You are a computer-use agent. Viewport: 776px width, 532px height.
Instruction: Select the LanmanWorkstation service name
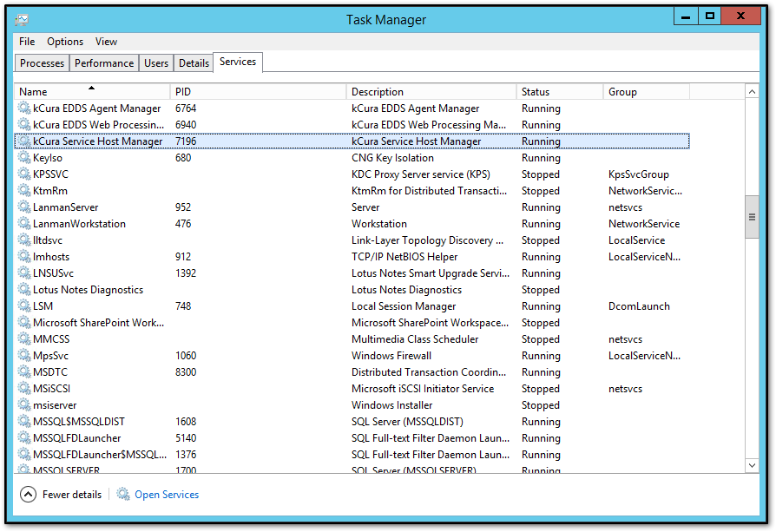coord(79,224)
